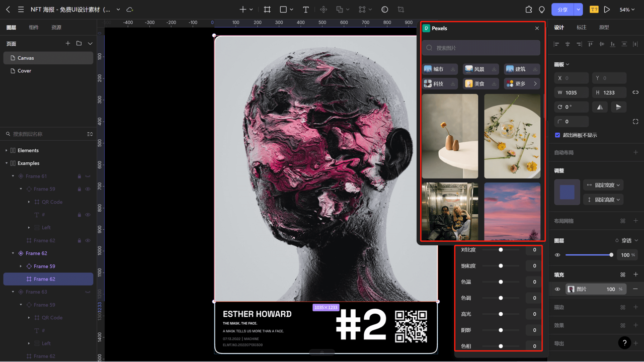Remove the image fill with minus icon
644x362 pixels.
pos(635,289)
